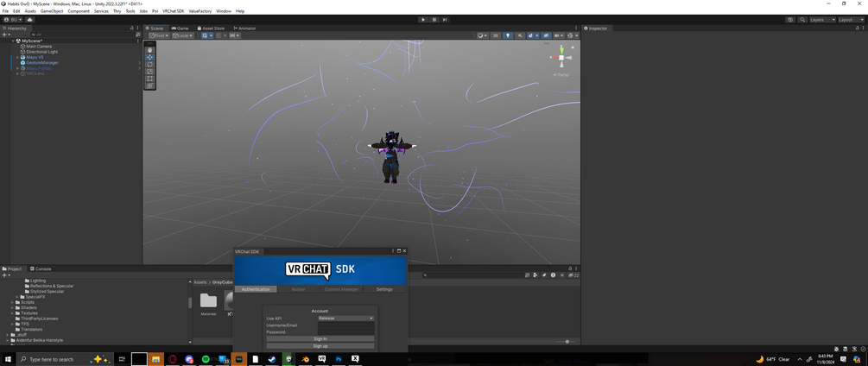Open scene camera settings dropdown
Image resolution: width=868 pixels, height=366 pixels.
558,35
